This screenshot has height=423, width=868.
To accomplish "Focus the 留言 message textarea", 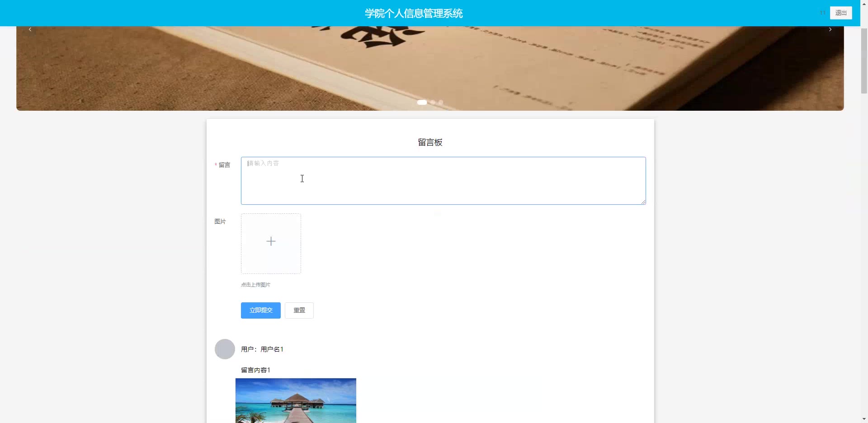I will (x=443, y=181).
